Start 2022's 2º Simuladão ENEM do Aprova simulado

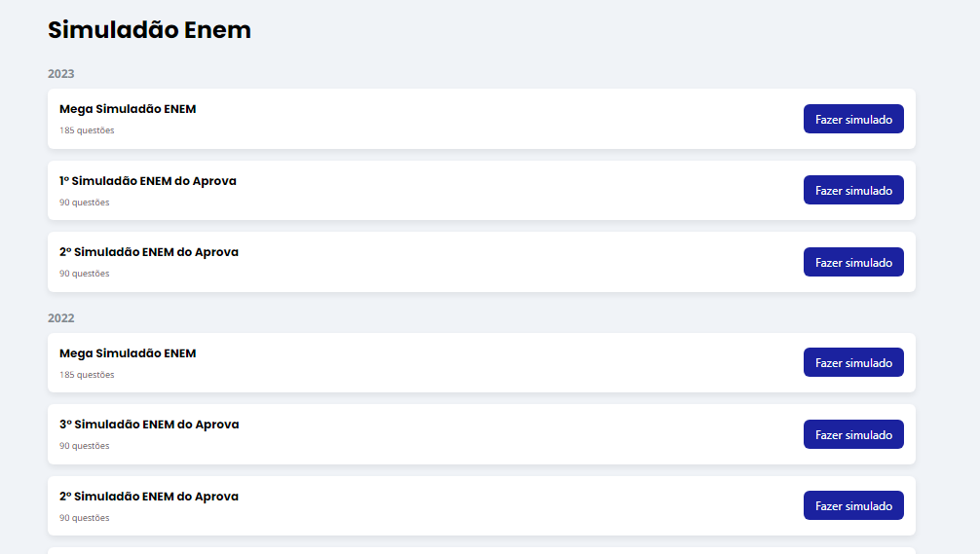tap(853, 505)
